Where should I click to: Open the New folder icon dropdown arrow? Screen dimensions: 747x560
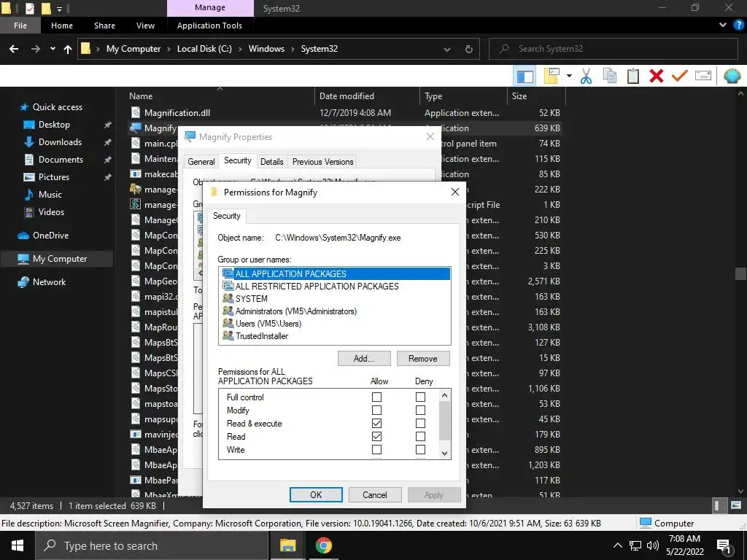click(x=569, y=76)
